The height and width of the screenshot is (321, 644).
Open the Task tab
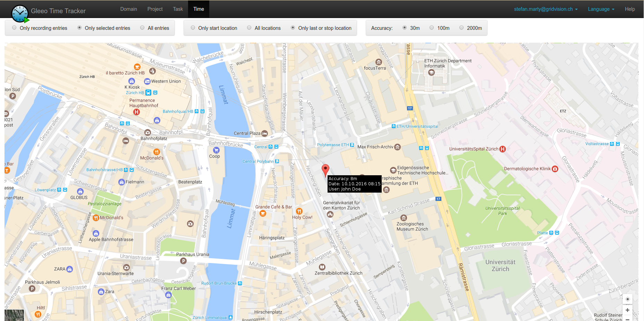click(178, 9)
